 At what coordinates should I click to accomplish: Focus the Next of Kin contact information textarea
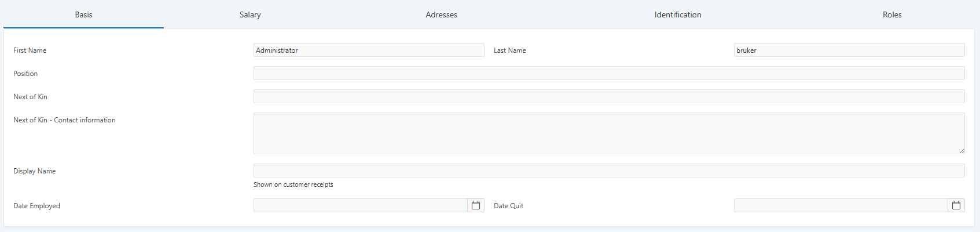coord(609,133)
